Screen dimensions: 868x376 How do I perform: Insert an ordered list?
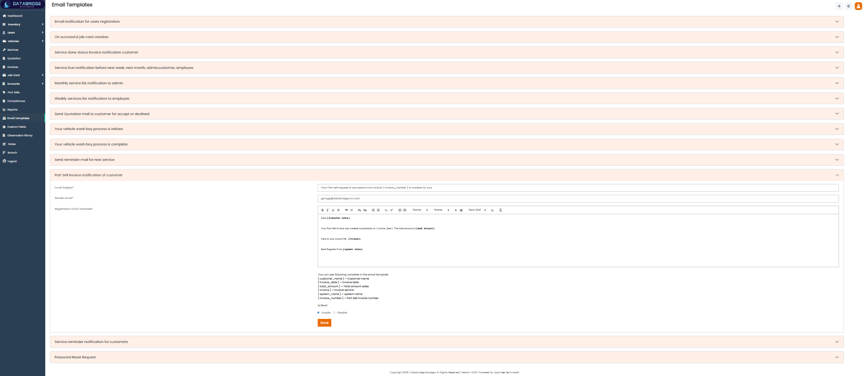pyautogui.click(x=373, y=210)
